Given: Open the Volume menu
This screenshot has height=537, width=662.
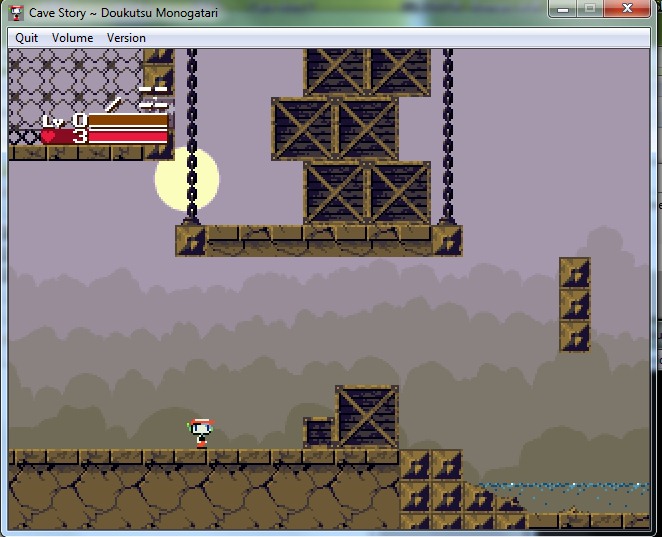Looking at the screenshot, I should 72,38.
